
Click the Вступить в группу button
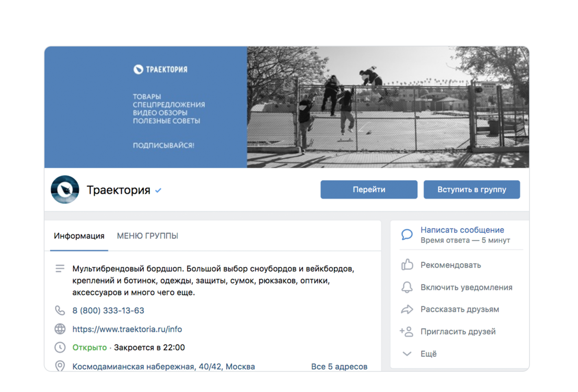472,189
